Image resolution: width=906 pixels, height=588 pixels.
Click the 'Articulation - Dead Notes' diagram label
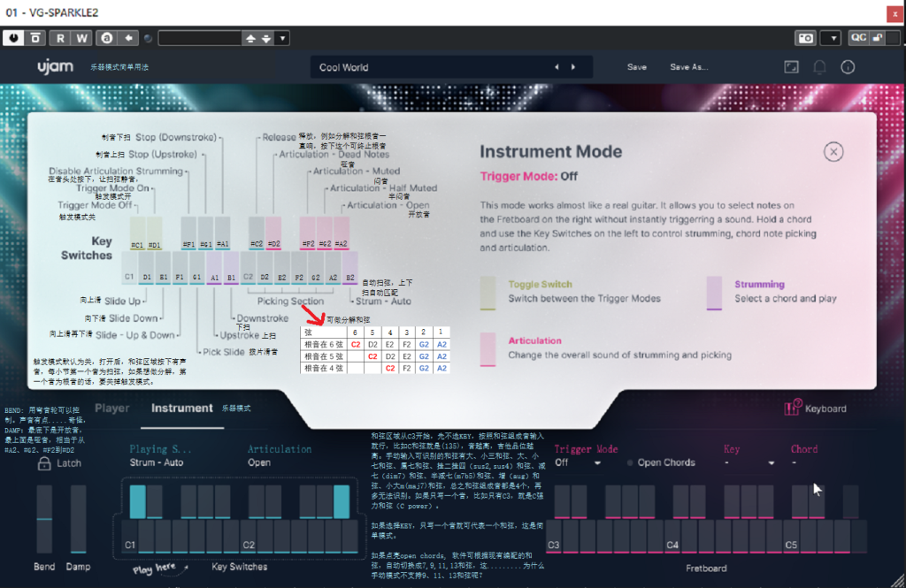(334, 154)
